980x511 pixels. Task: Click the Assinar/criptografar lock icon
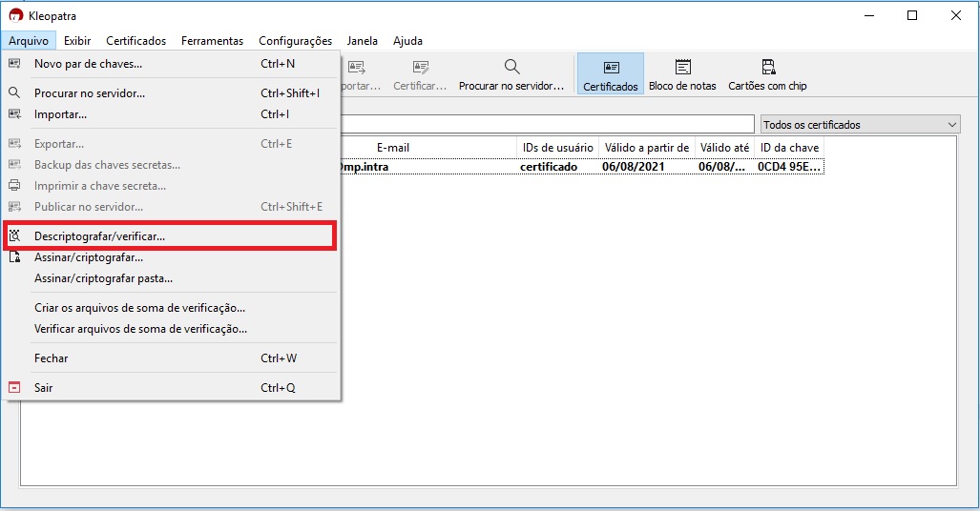point(14,257)
